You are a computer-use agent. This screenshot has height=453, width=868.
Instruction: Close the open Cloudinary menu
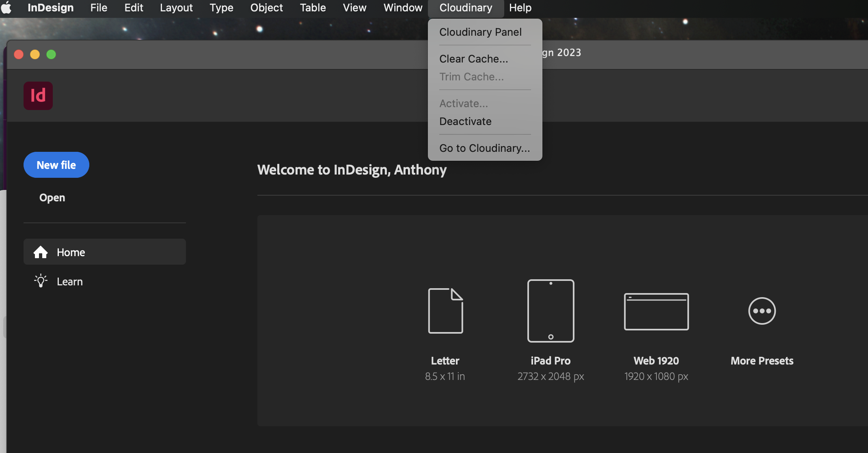point(466,8)
